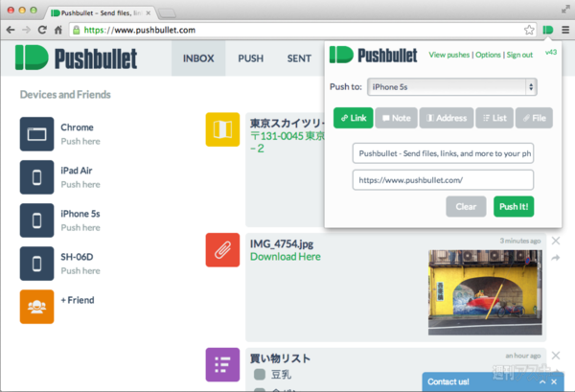Click Push here under iPhone 5s
This screenshot has width=575, height=392.
point(80,228)
